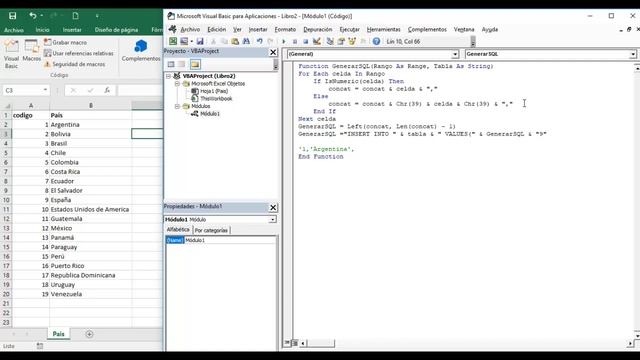Open the (General) object dropdown

tap(455, 54)
